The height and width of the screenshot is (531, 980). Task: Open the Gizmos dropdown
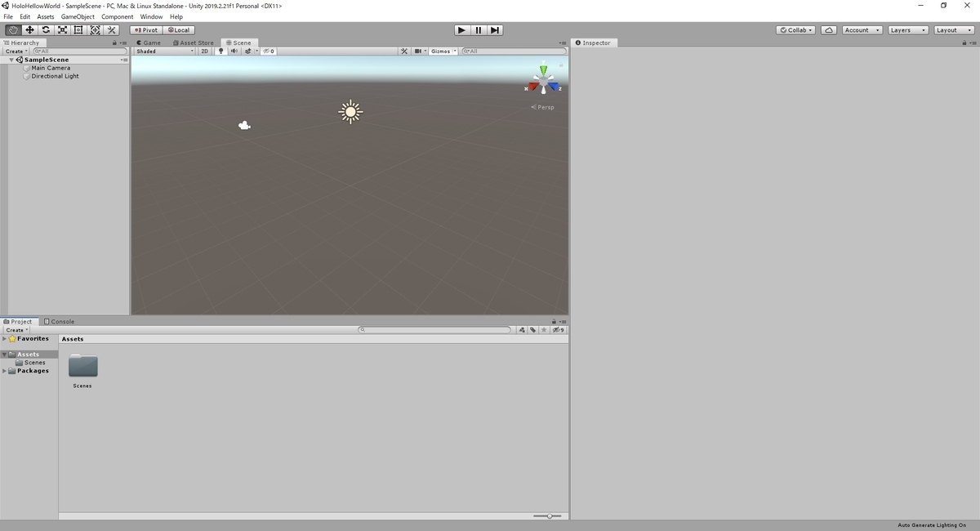pyautogui.click(x=443, y=51)
